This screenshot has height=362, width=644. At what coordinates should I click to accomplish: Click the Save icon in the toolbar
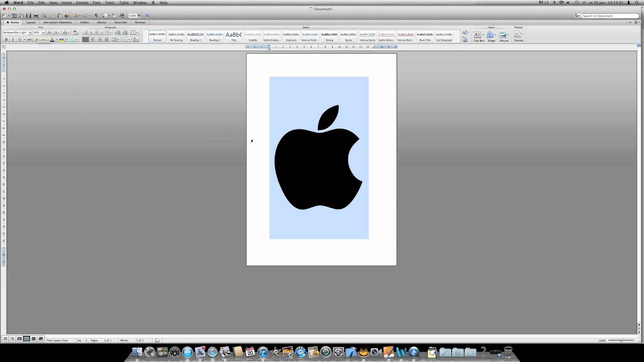point(29,16)
